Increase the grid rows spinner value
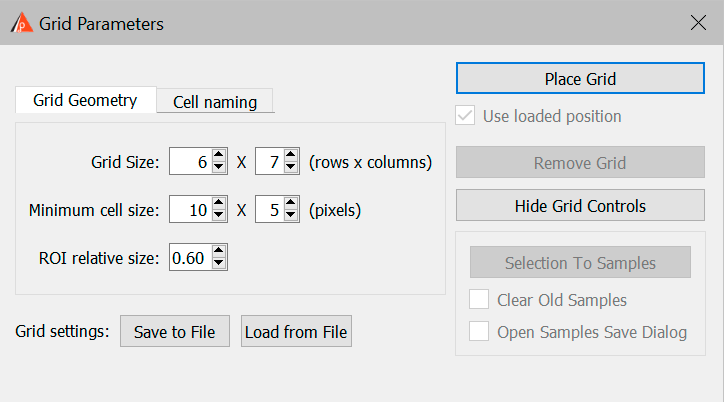Screen dimensions: 724x402 [218, 155]
